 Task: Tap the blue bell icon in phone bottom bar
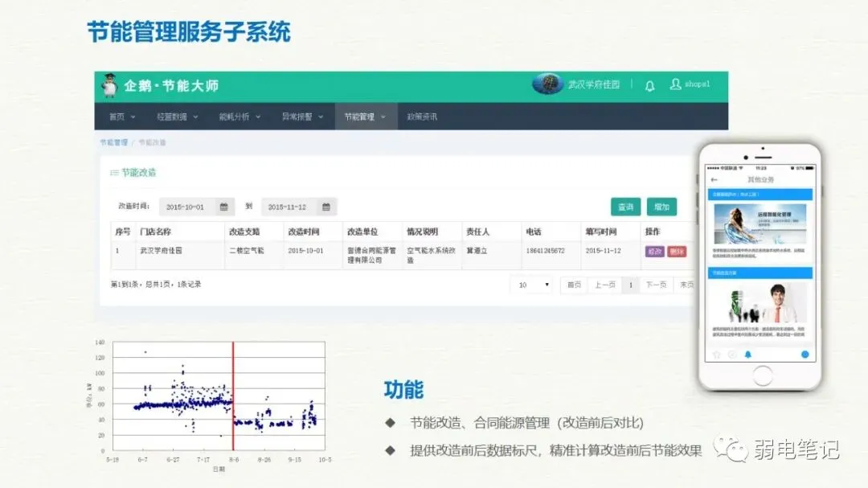coord(748,355)
